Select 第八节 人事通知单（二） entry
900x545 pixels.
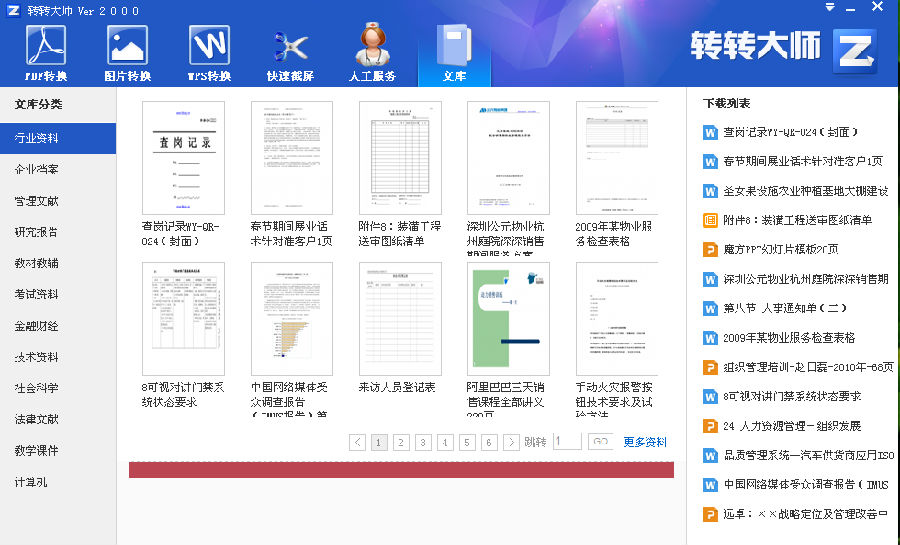coord(785,309)
